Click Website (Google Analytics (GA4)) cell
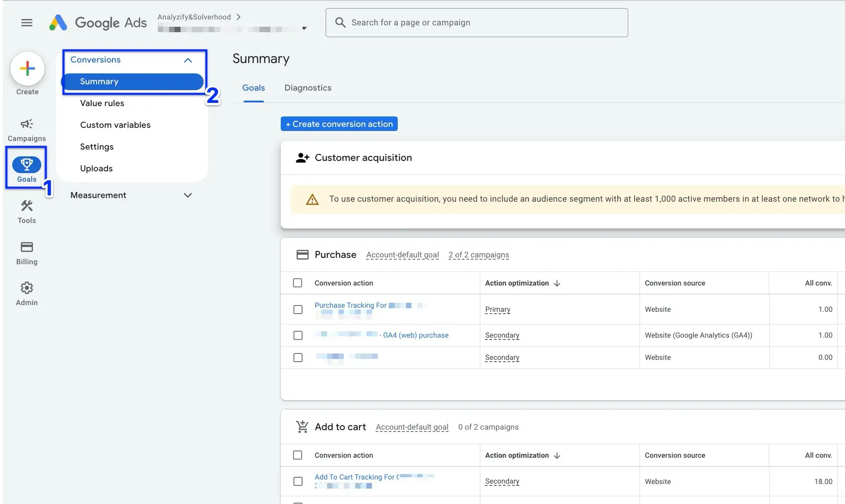The image size is (845, 504). pos(698,335)
